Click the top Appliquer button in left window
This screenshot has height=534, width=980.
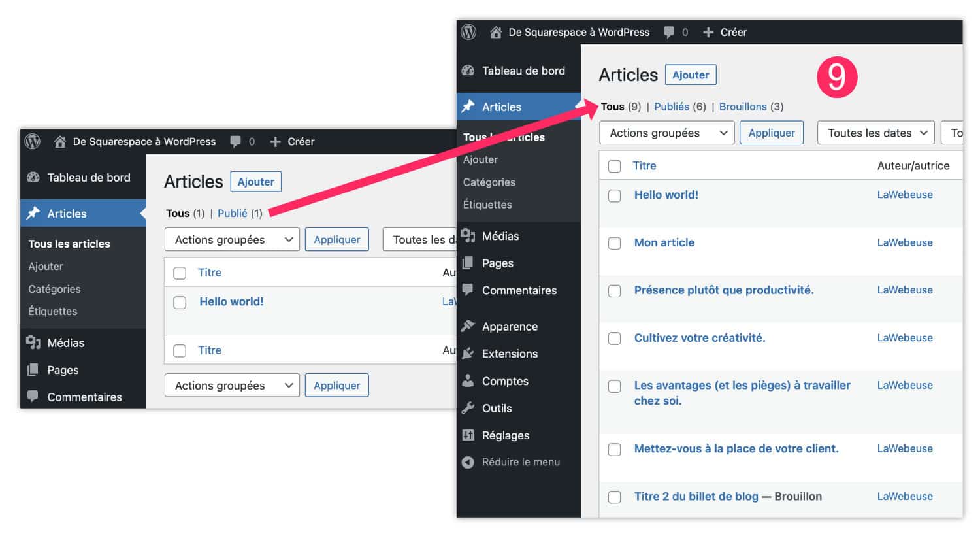coord(337,240)
